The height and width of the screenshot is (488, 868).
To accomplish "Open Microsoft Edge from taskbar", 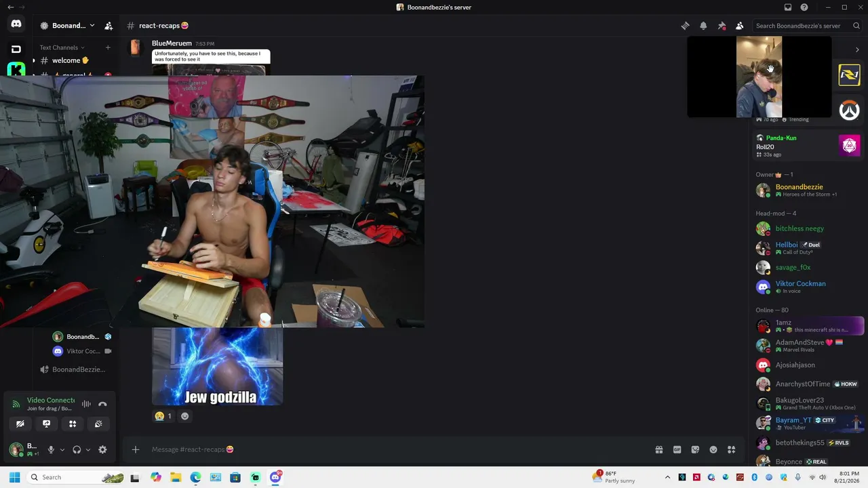I will coord(195,477).
